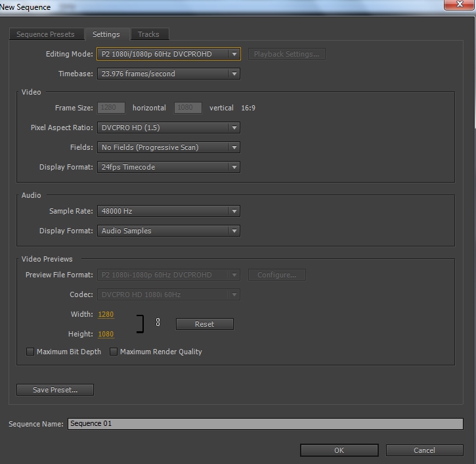
Task: Open the Audio Display Format dropdown
Action: [169, 231]
